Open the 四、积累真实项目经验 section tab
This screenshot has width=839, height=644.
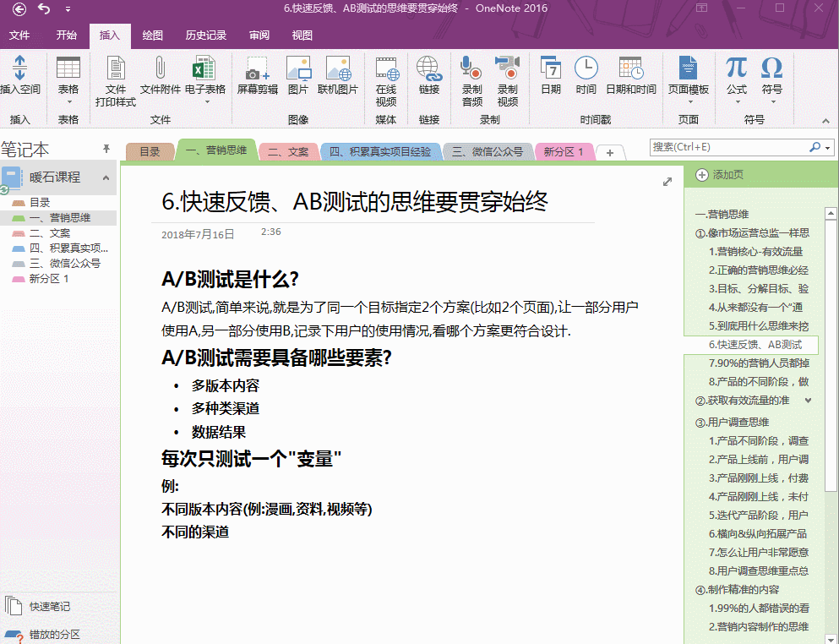(380, 151)
